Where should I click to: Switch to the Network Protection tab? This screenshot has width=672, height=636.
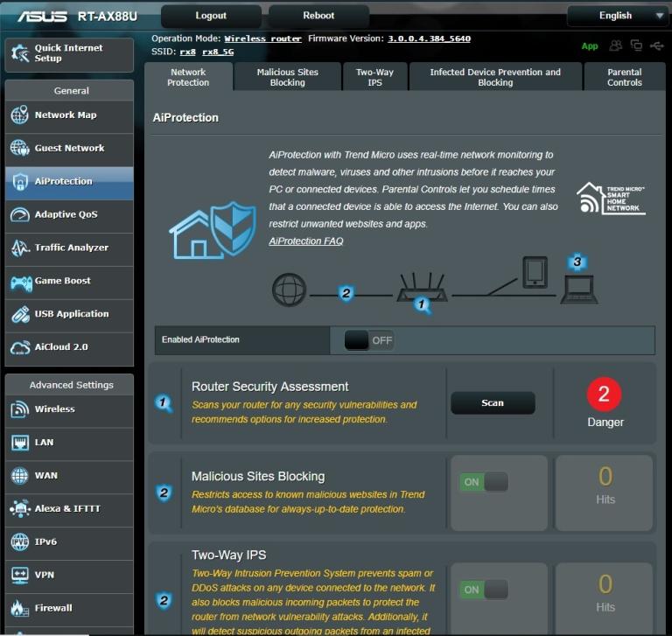point(189,77)
